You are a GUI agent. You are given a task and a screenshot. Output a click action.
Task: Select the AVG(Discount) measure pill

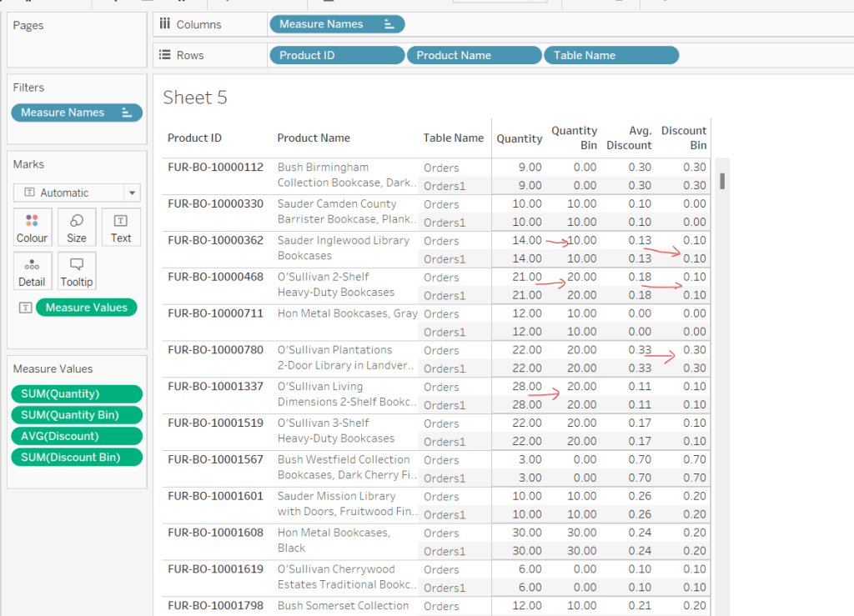(77, 436)
